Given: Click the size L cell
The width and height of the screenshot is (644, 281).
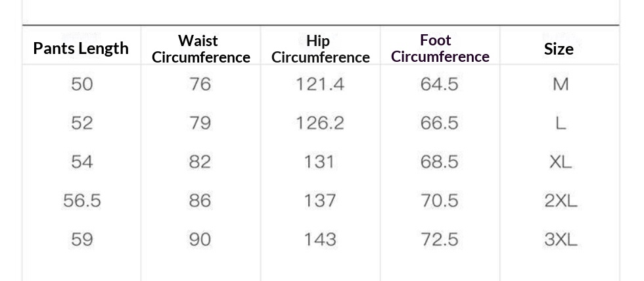Looking at the screenshot, I should [x=560, y=123].
